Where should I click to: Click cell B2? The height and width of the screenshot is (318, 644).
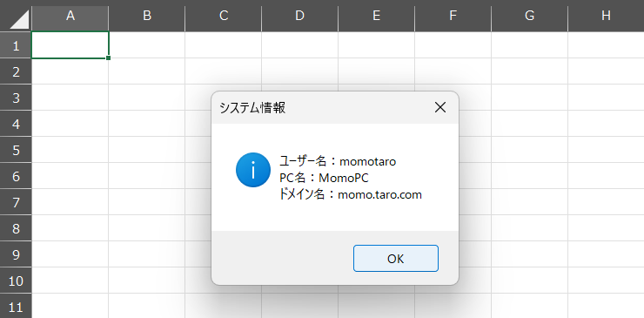(x=146, y=71)
